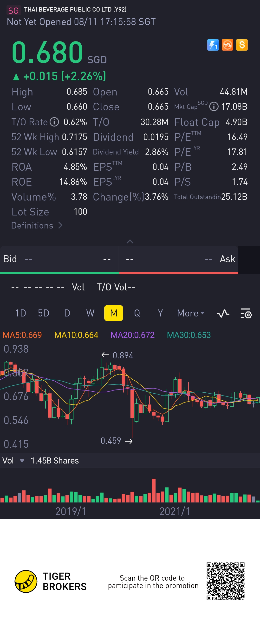Tap the 1.45B Shares volume label
260x644 pixels.
[x=55, y=461]
